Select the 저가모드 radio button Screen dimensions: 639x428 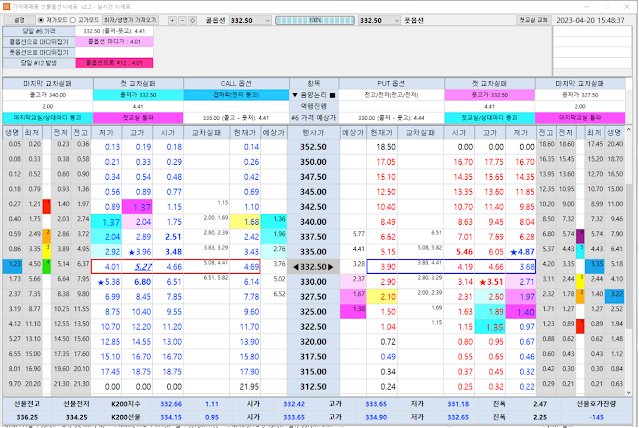click(41, 20)
